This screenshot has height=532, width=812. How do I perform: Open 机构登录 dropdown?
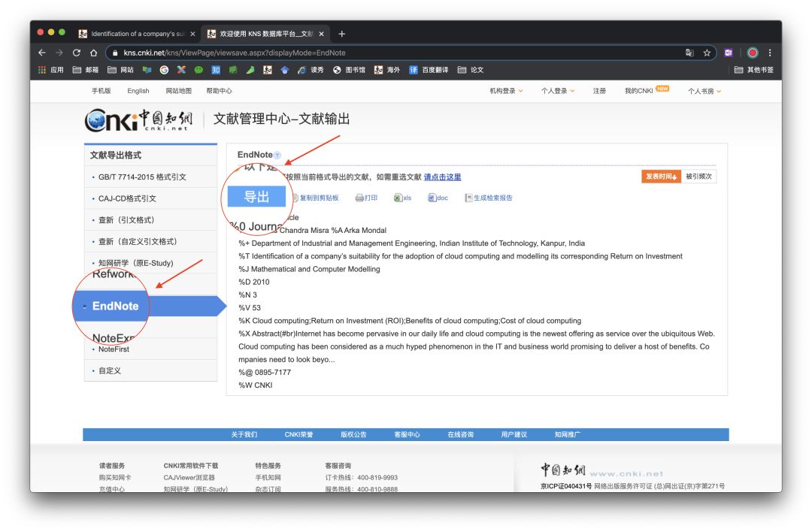pos(506,91)
